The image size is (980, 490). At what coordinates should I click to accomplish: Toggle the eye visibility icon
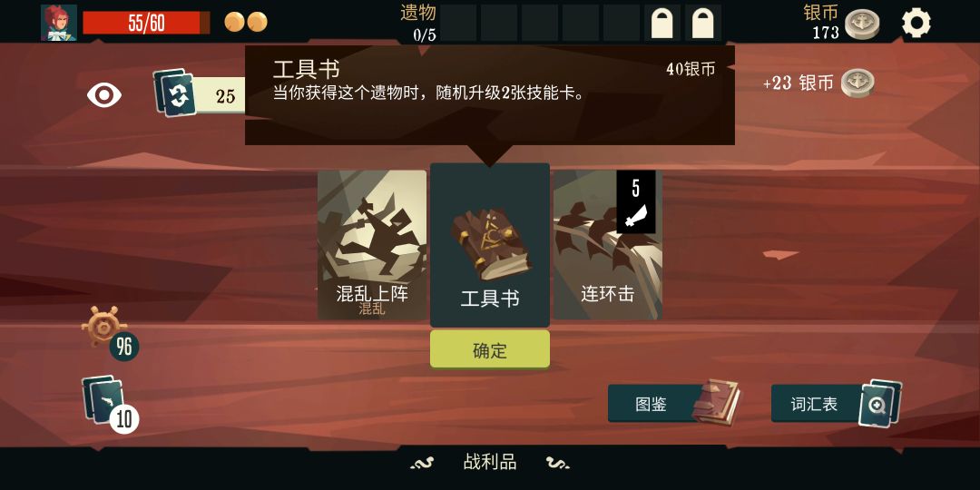point(103,95)
